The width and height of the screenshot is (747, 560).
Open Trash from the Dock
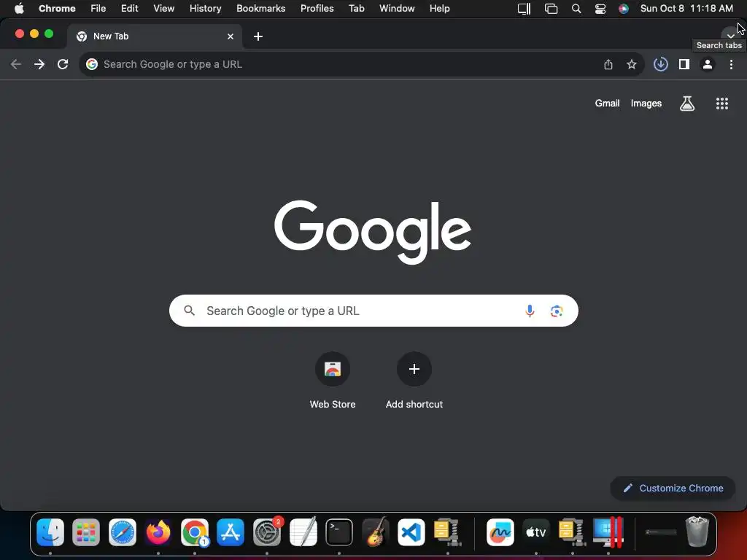click(x=697, y=532)
